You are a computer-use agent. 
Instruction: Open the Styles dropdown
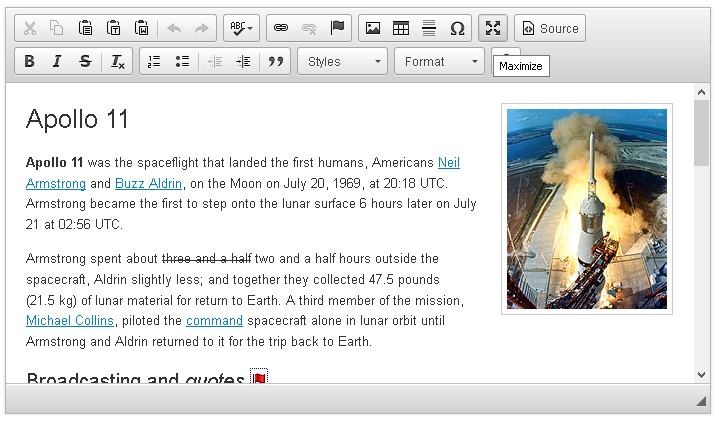point(343,61)
